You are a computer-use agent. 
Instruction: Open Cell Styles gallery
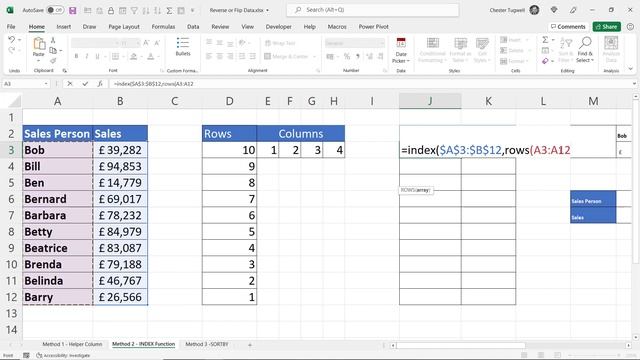pos(482,50)
